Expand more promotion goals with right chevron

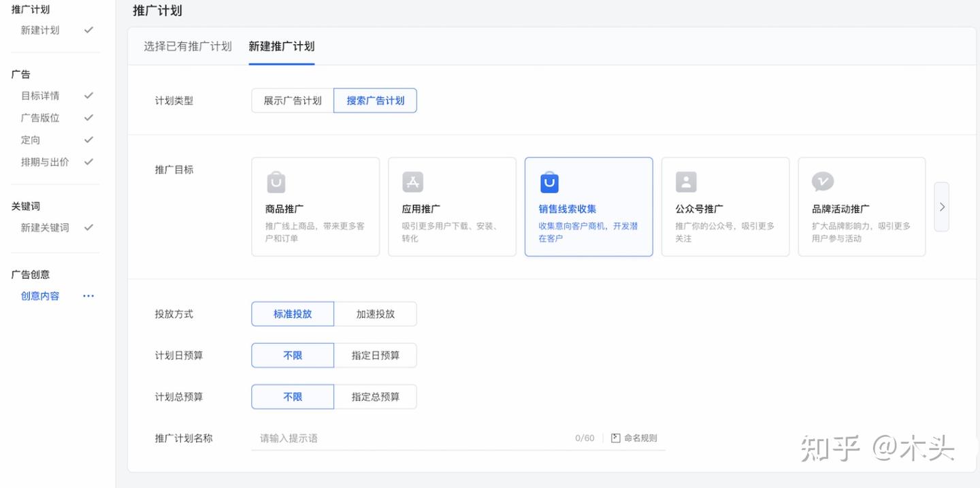coord(942,207)
